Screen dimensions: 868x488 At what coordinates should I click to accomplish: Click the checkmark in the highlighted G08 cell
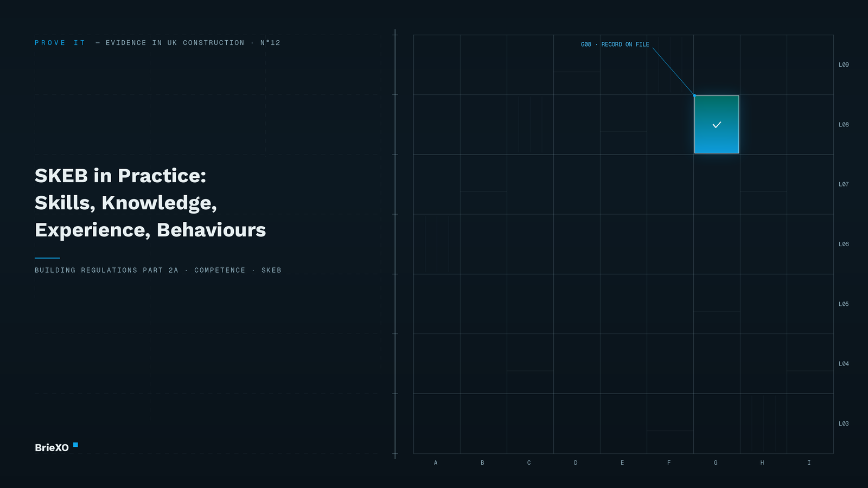click(717, 125)
